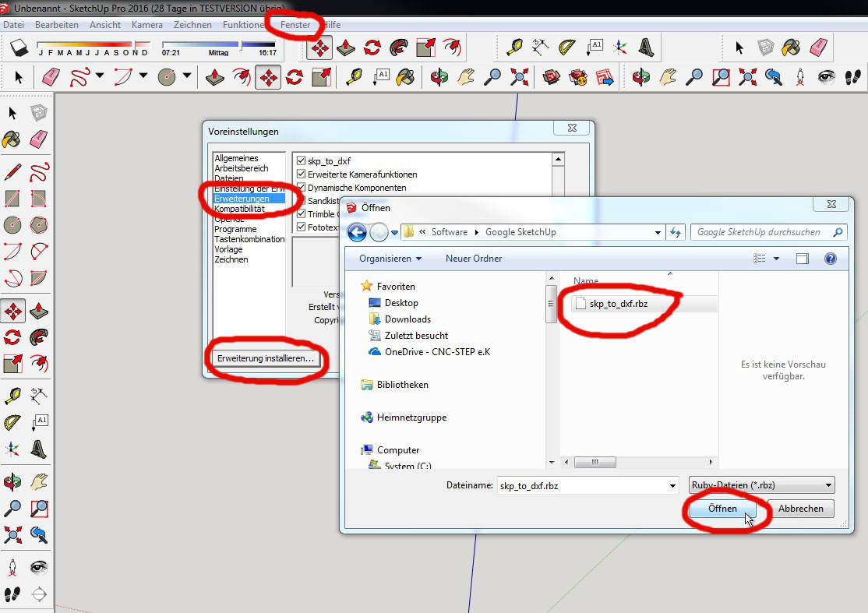This screenshot has height=613, width=868.
Task: Select Zoom Window tool in second toolbar row
Action: click(x=721, y=77)
